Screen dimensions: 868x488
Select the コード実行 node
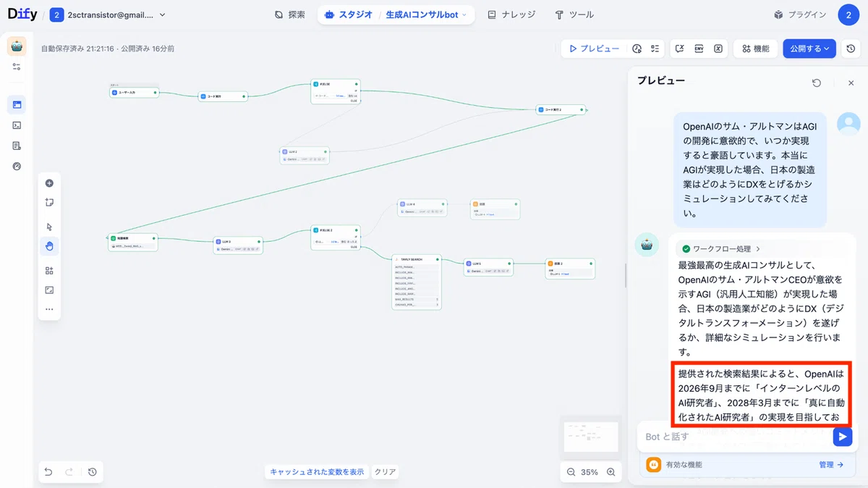coord(224,96)
